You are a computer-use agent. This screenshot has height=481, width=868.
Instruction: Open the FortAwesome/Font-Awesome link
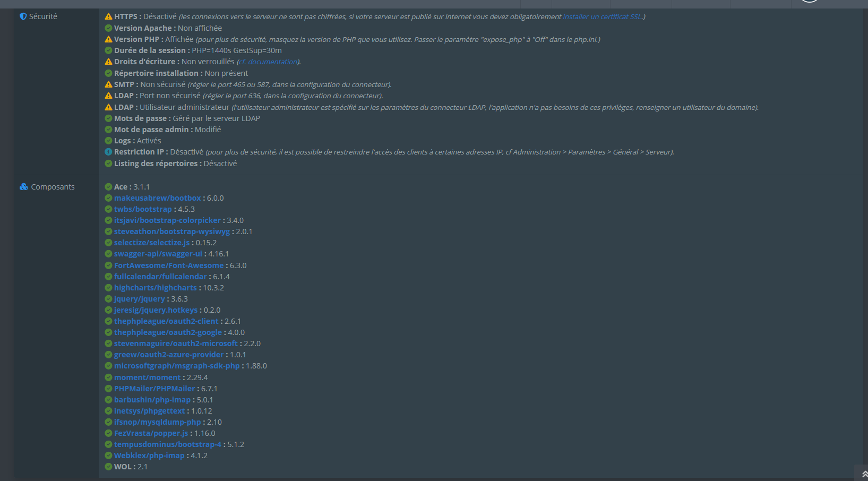pyautogui.click(x=169, y=265)
